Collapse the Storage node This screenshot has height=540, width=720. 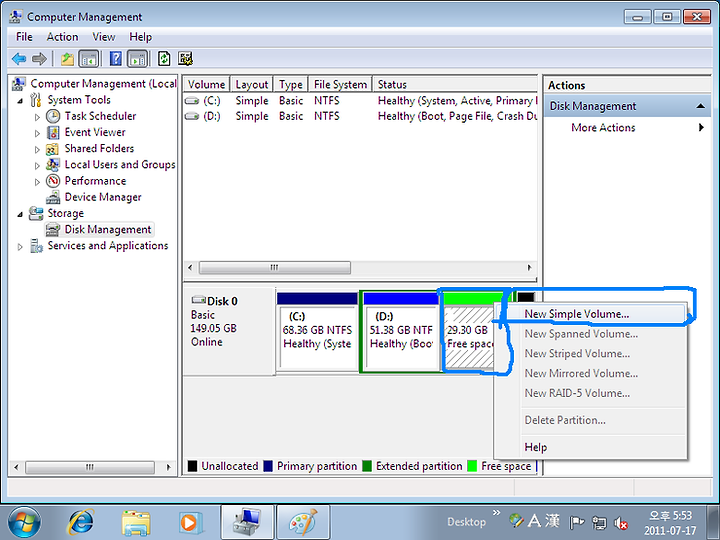20,214
